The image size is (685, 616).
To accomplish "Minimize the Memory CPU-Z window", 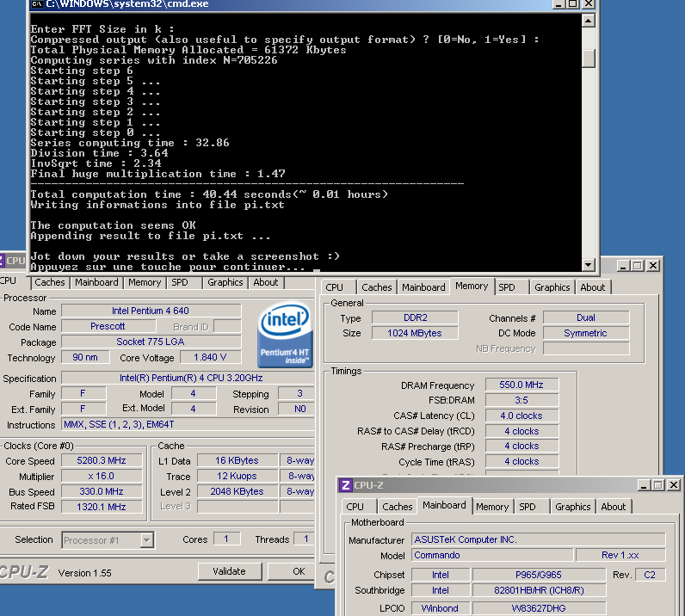I will coord(623,265).
